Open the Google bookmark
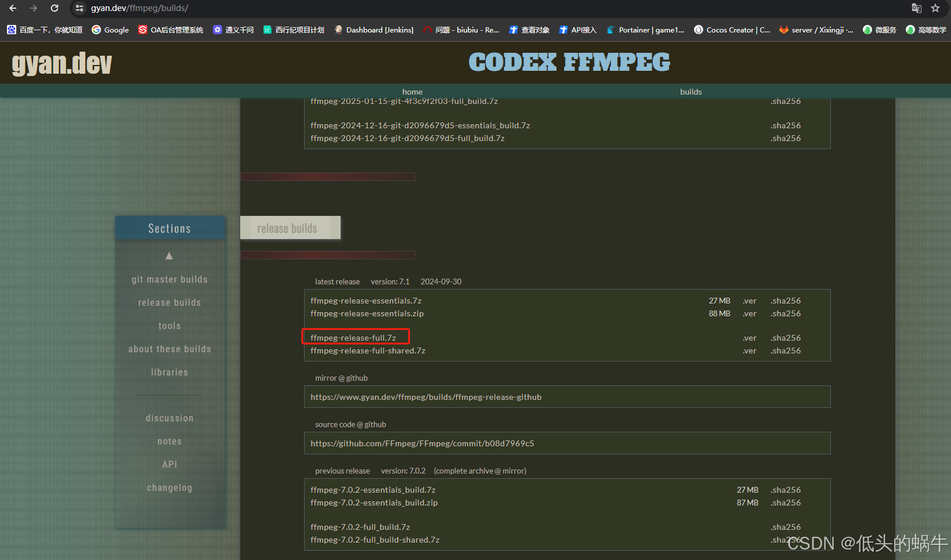The width and height of the screenshot is (951, 560). (x=110, y=30)
